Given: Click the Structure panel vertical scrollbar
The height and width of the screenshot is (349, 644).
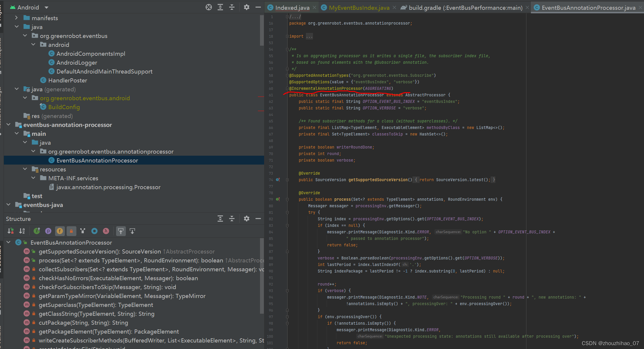Looking at the screenshot, I should coord(262,276).
